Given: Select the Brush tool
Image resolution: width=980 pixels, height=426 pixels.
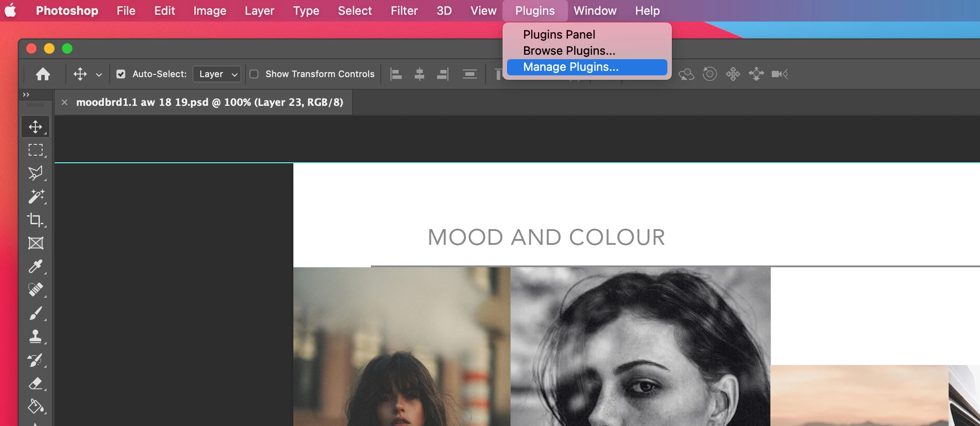Looking at the screenshot, I should click(35, 313).
